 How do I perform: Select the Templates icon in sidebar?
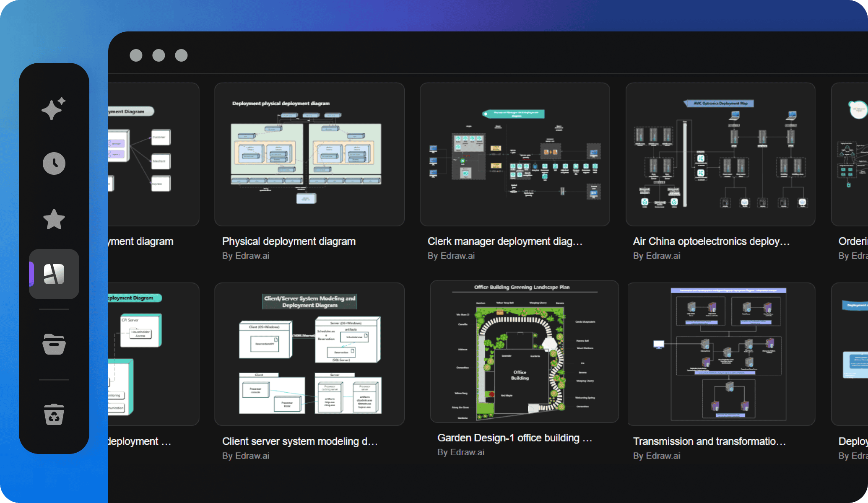(x=54, y=274)
